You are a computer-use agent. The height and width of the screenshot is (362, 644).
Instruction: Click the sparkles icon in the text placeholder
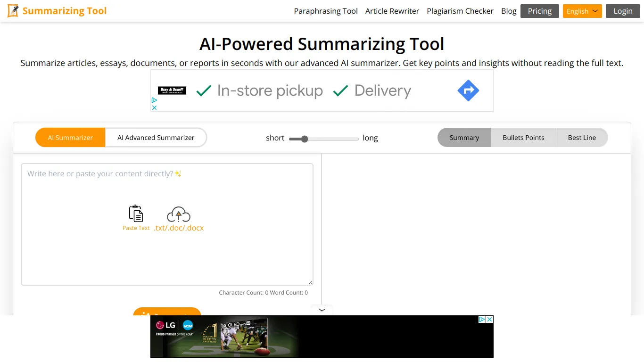tap(178, 173)
